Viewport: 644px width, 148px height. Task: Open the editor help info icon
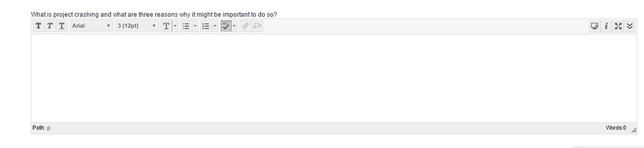click(606, 26)
